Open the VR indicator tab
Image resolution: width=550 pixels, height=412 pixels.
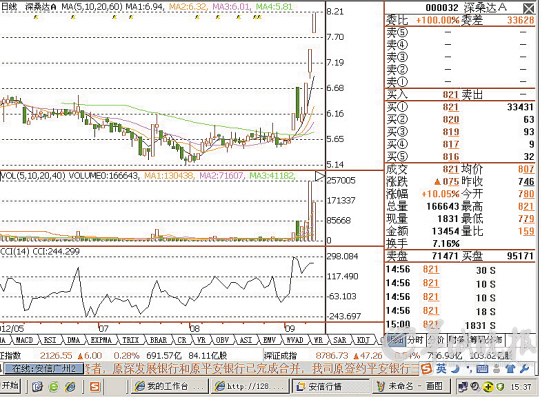pos(201,340)
